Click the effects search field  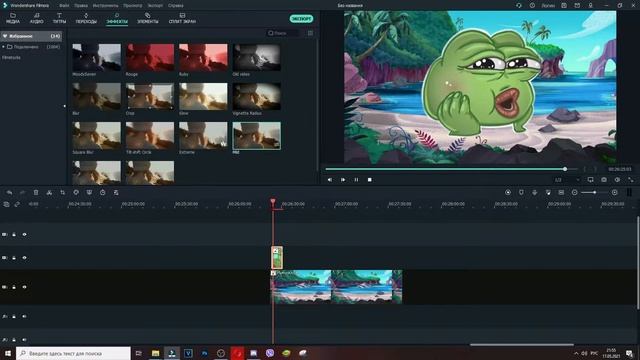pos(283,33)
